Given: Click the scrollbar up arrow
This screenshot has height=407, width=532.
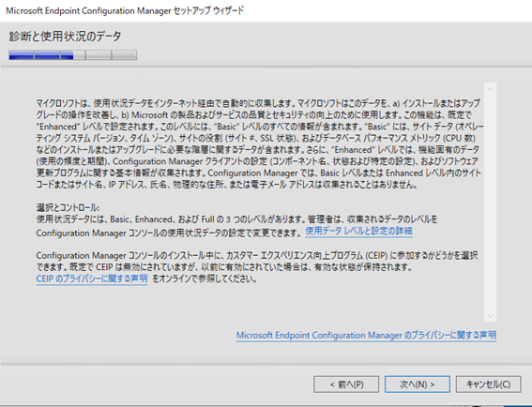Looking at the screenshot, I should (490, 89).
